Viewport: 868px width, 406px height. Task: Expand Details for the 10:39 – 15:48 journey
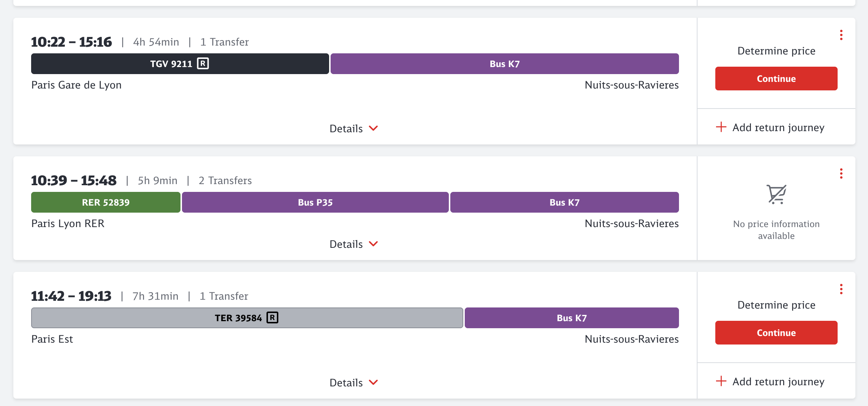point(353,244)
